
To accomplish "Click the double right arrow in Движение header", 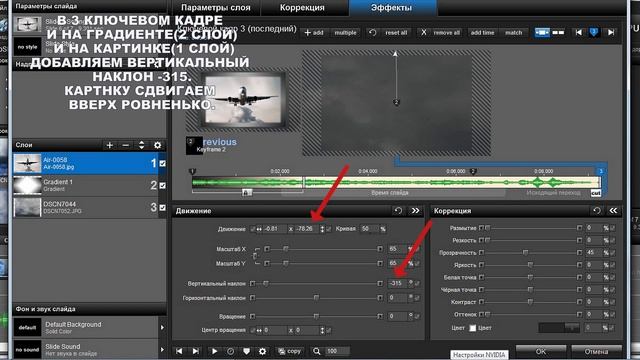I will click(416, 211).
